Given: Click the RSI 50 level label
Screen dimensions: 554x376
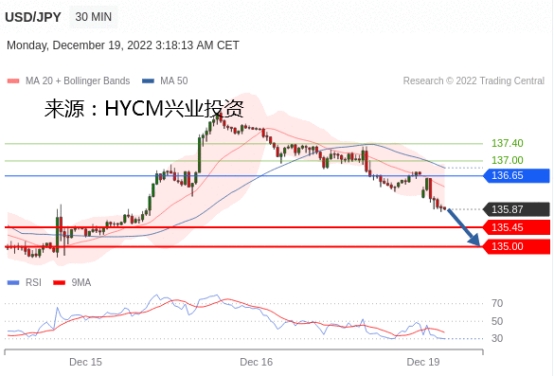Looking at the screenshot, I should (x=497, y=321).
